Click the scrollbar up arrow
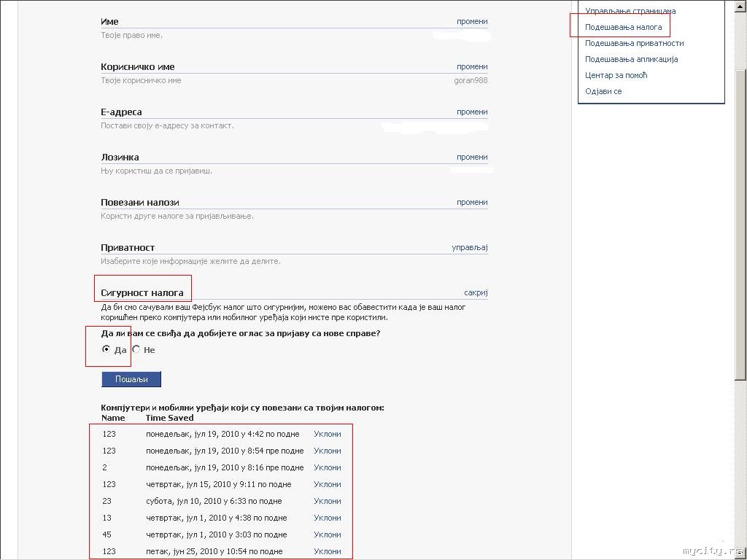 tap(740, 6)
